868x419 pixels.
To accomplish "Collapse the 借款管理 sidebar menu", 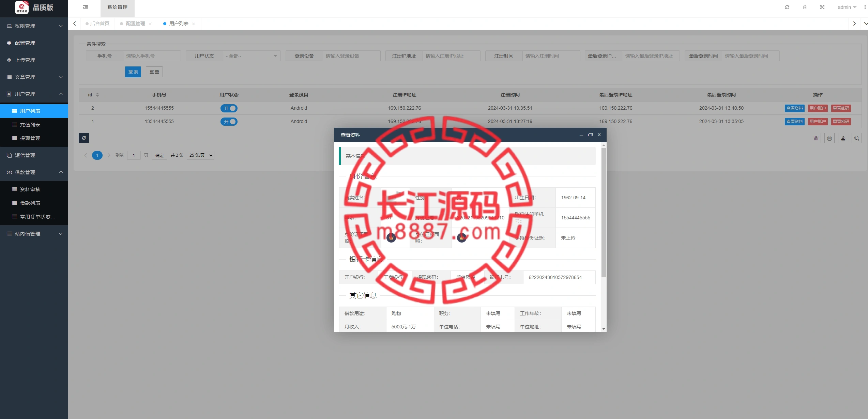I will click(34, 172).
